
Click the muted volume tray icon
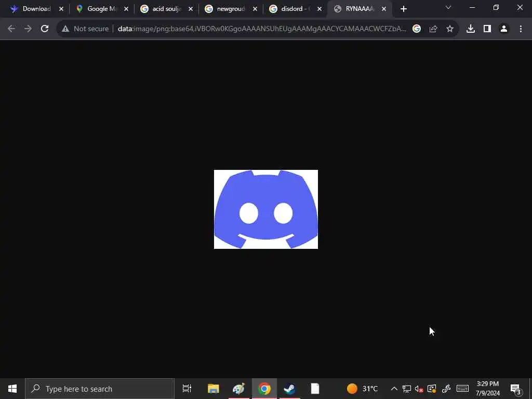(419, 389)
